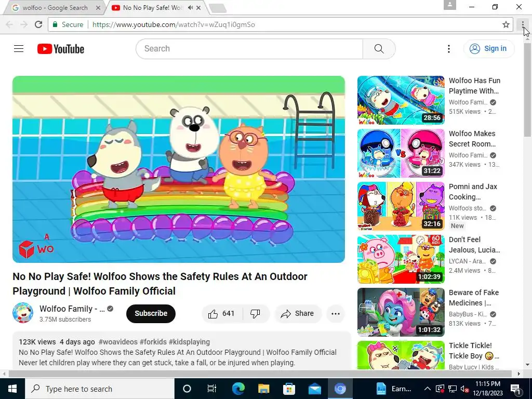Open Microsoft Store from taskbar
The width and height of the screenshot is (532, 399).
(289, 389)
